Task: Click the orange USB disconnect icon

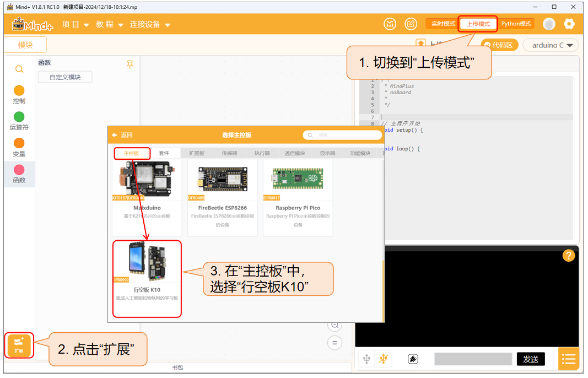Action: point(383,359)
